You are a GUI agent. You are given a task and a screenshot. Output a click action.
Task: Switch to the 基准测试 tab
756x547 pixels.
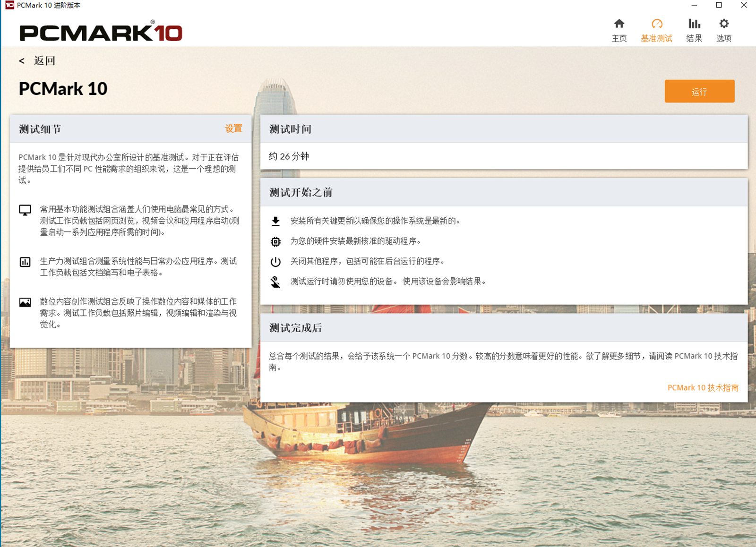click(x=657, y=31)
